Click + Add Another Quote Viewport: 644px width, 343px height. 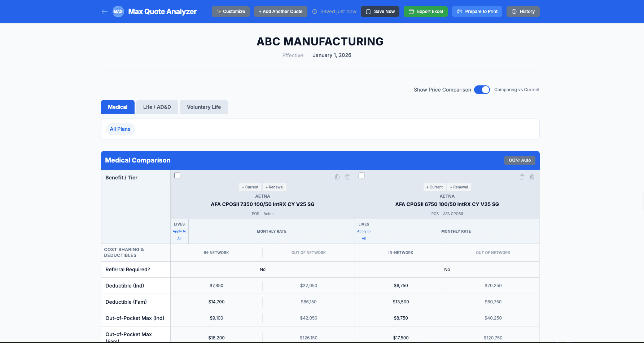coord(280,11)
